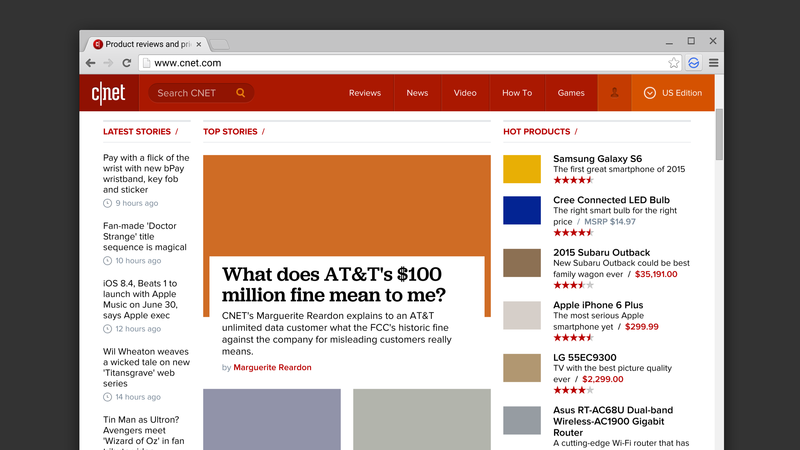This screenshot has width=800, height=450.
Task: Read the bPay wristband story
Action: 146,173
